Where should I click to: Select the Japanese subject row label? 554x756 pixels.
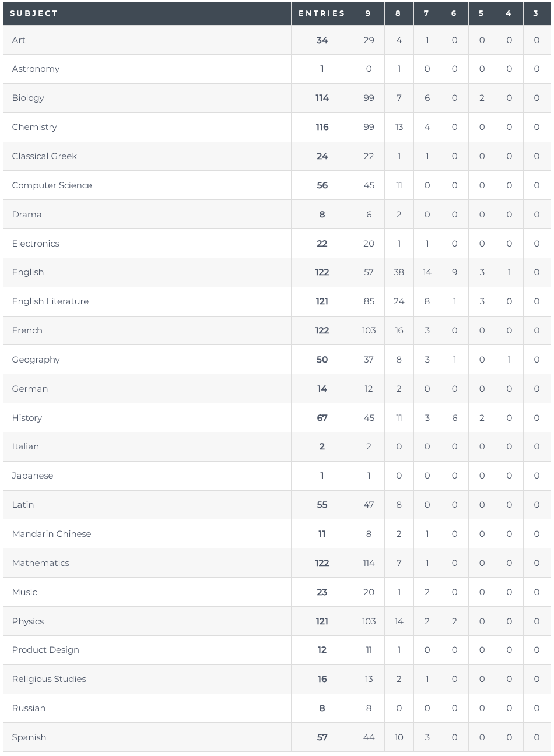33,476
